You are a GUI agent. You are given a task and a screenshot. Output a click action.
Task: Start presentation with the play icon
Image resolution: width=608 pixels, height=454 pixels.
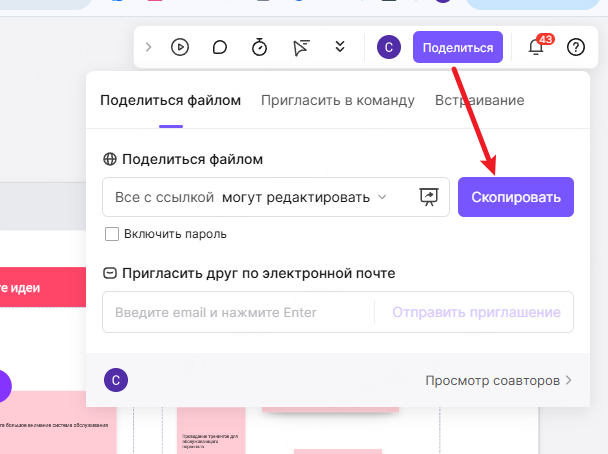180,47
